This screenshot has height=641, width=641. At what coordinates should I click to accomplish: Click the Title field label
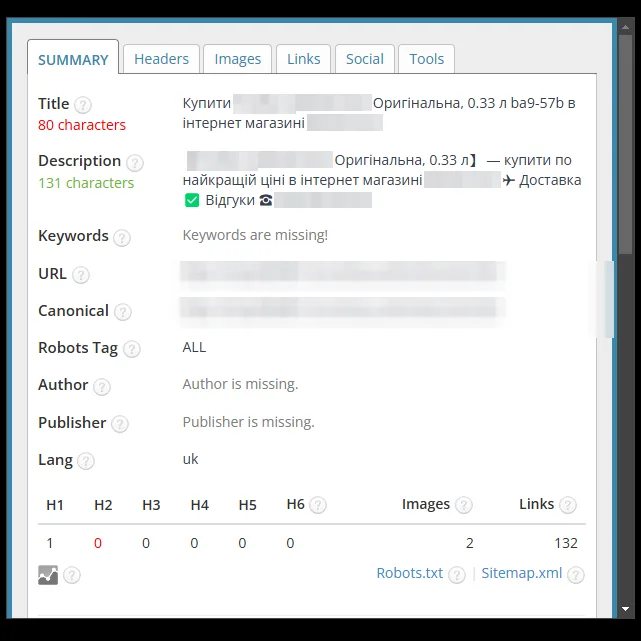pos(54,103)
